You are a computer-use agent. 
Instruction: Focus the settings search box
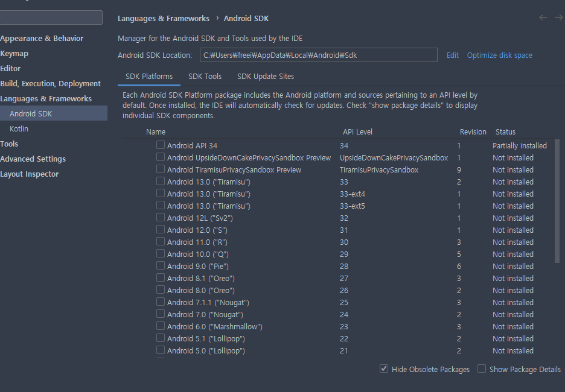tap(51, 17)
